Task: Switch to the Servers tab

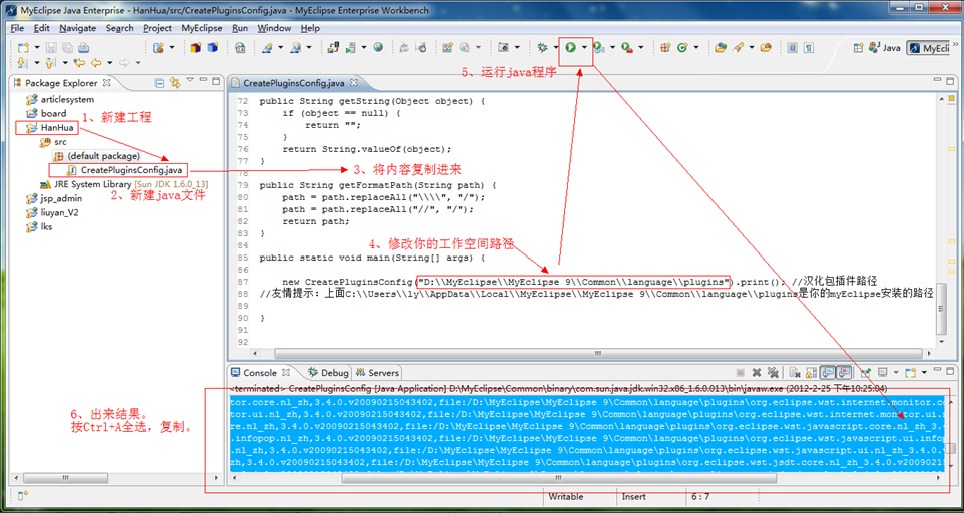Action: tap(377, 373)
